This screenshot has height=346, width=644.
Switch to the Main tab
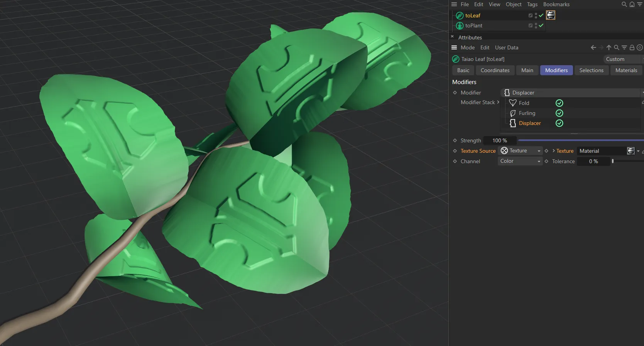point(527,70)
